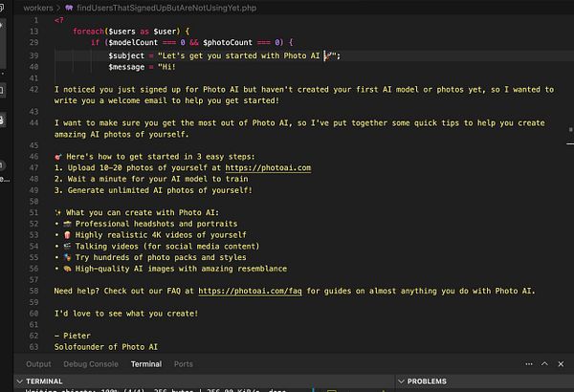Click the $modelCount variable on line 29

pyautogui.click(x=133, y=42)
